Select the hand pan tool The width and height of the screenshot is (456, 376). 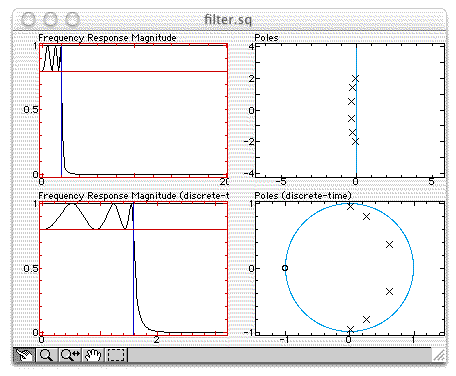coord(93,355)
